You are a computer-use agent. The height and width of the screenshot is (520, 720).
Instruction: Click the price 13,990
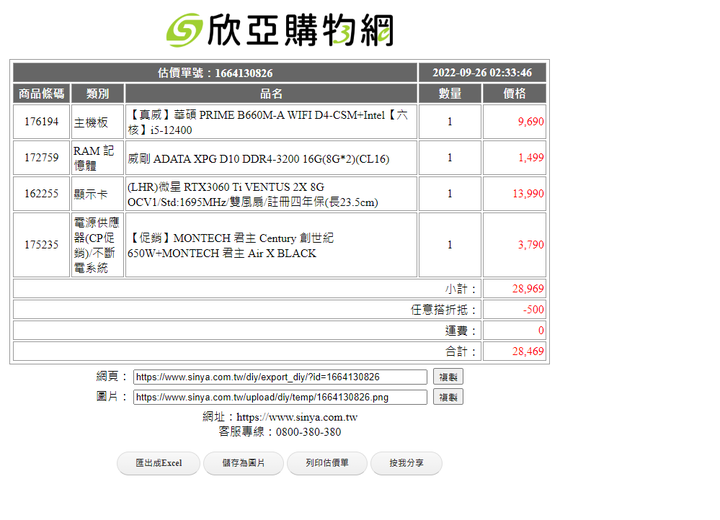click(528, 193)
